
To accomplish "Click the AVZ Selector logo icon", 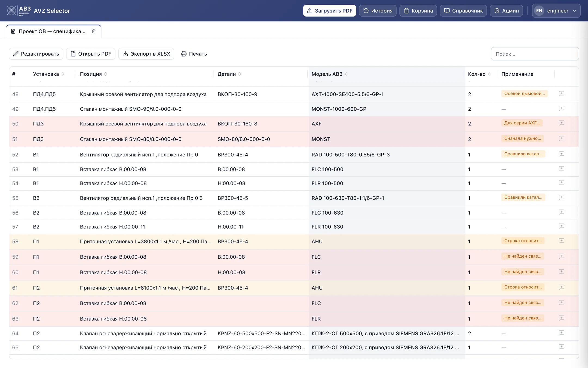I will (19, 11).
